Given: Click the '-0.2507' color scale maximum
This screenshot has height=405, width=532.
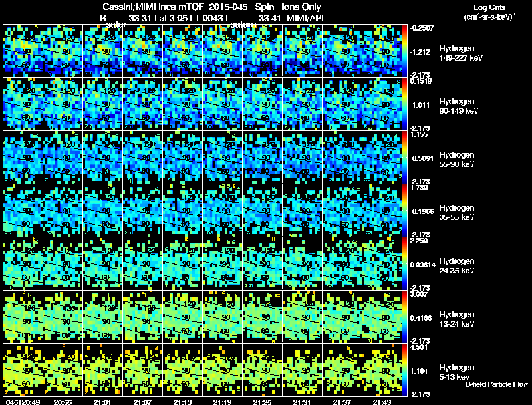Looking at the screenshot, I should pos(422,28).
